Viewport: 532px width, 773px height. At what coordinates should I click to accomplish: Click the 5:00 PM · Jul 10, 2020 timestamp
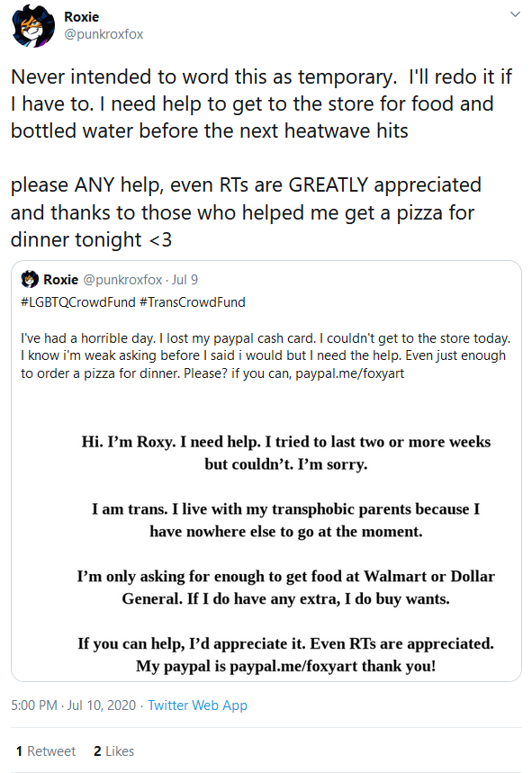tap(74, 705)
